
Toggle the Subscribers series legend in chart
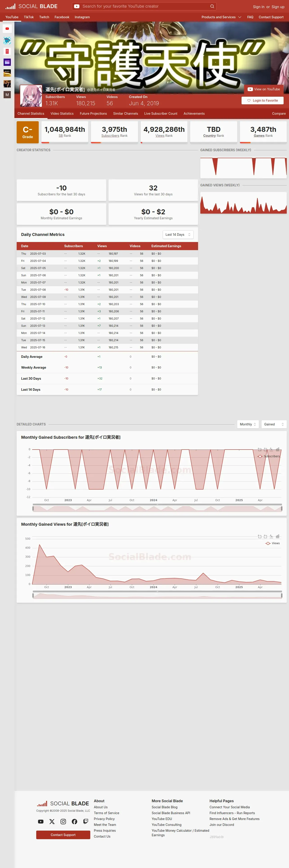(x=269, y=456)
